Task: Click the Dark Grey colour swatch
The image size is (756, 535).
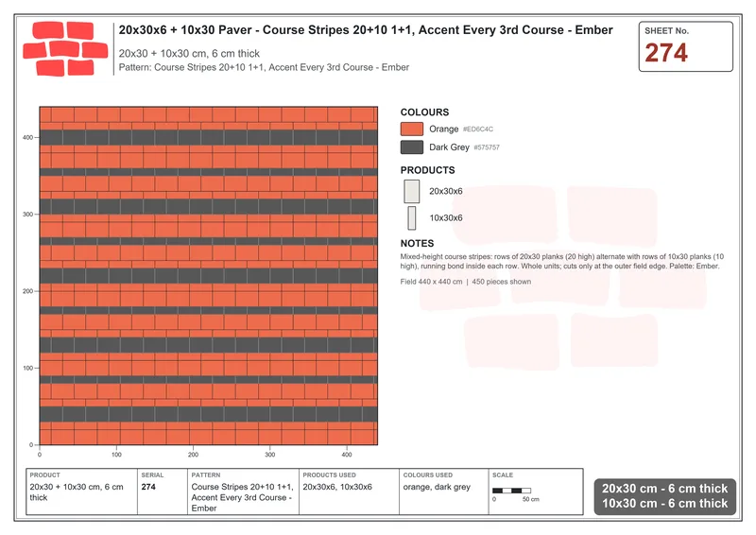Action: pos(412,147)
